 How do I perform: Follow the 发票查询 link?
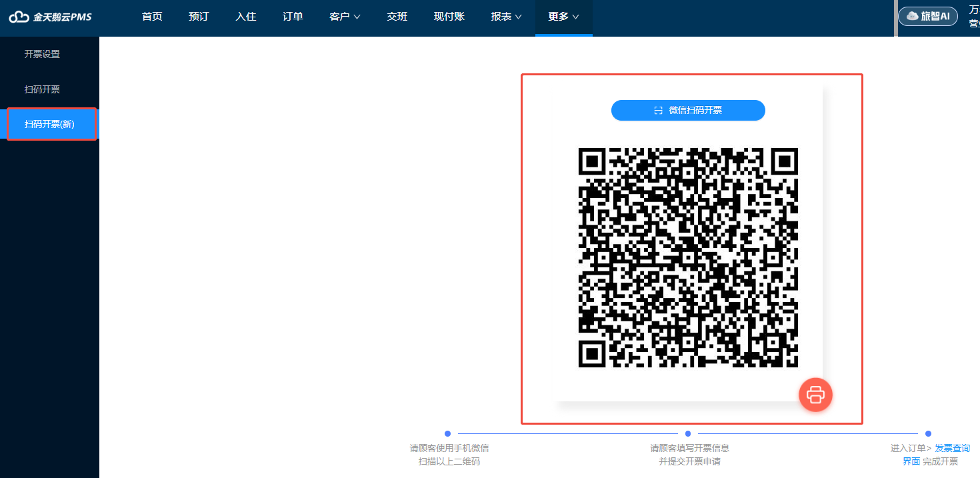[952, 448]
